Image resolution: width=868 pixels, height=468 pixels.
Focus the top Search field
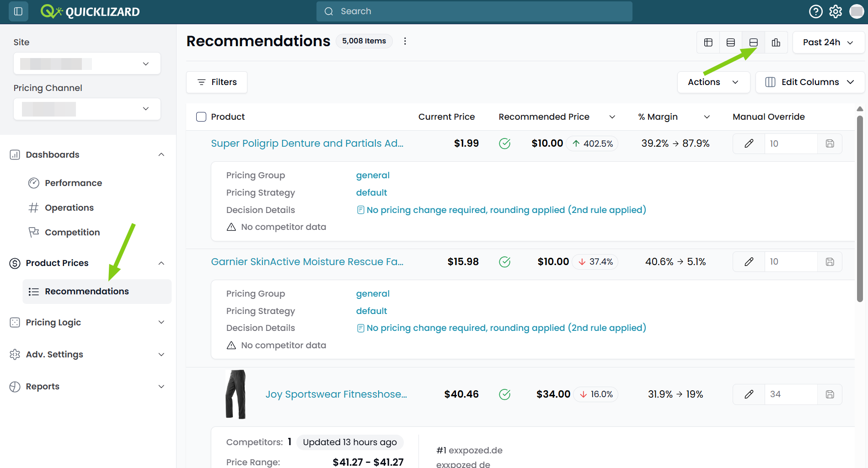474,11
